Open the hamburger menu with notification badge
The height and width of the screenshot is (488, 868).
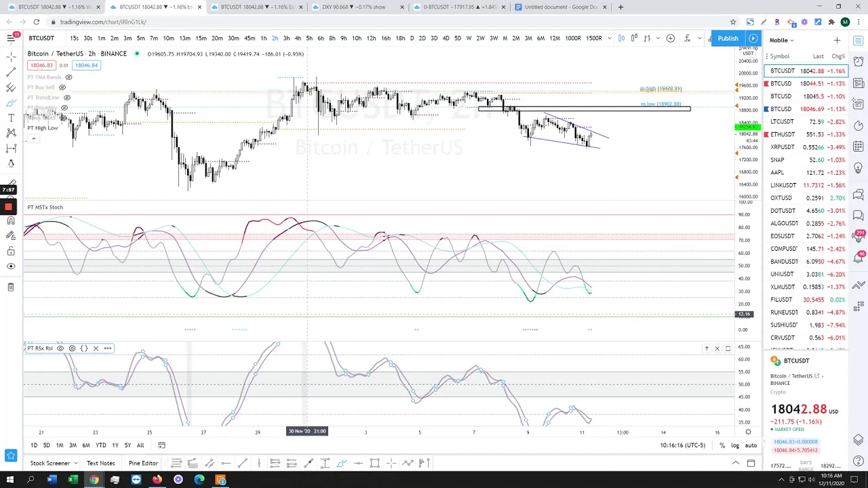[x=11, y=38]
